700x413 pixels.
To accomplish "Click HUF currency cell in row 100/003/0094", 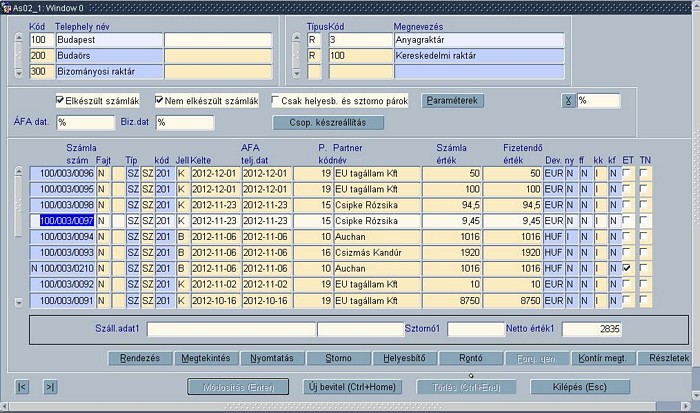I will click(553, 237).
